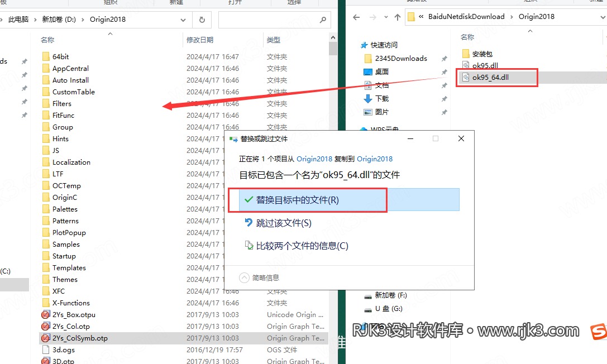Select the Samples folder row

click(x=132, y=244)
